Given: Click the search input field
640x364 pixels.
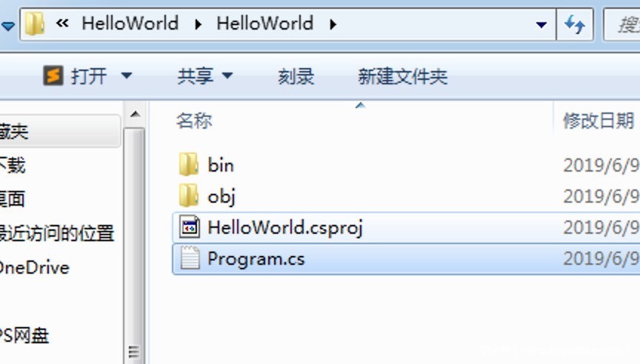Looking at the screenshot, I should 625,24.
